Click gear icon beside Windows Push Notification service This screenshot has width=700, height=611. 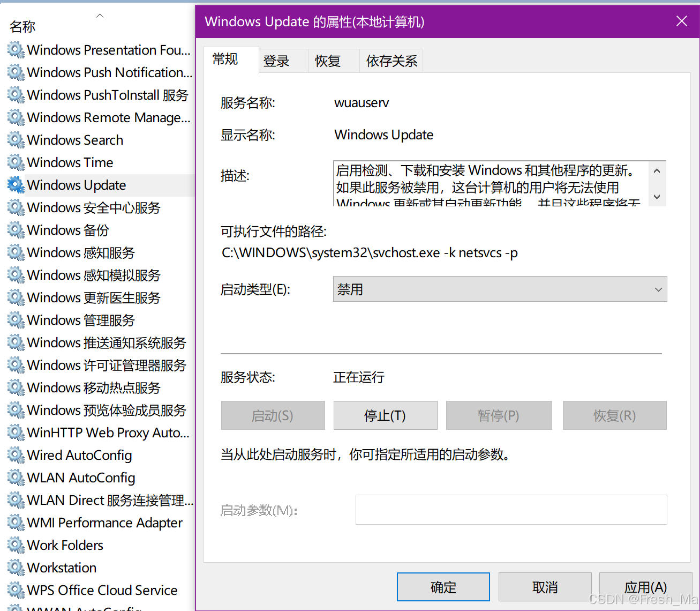pyautogui.click(x=16, y=73)
